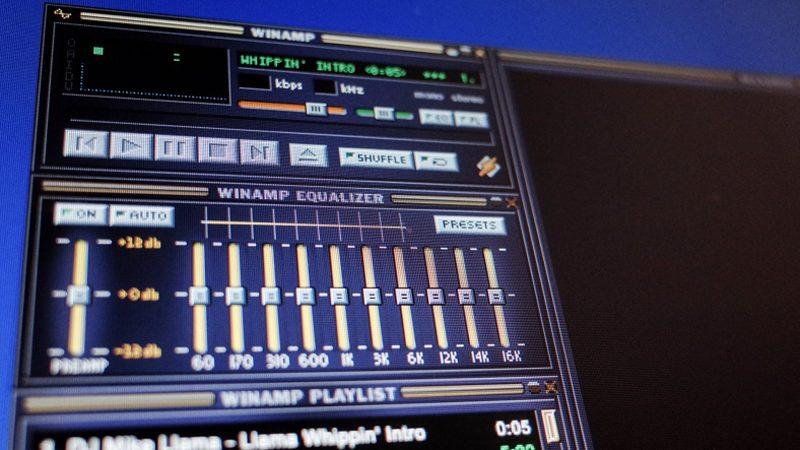The height and width of the screenshot is (450, 800).
Task: Click the +0 db label
Action: [x=138, y=294]
